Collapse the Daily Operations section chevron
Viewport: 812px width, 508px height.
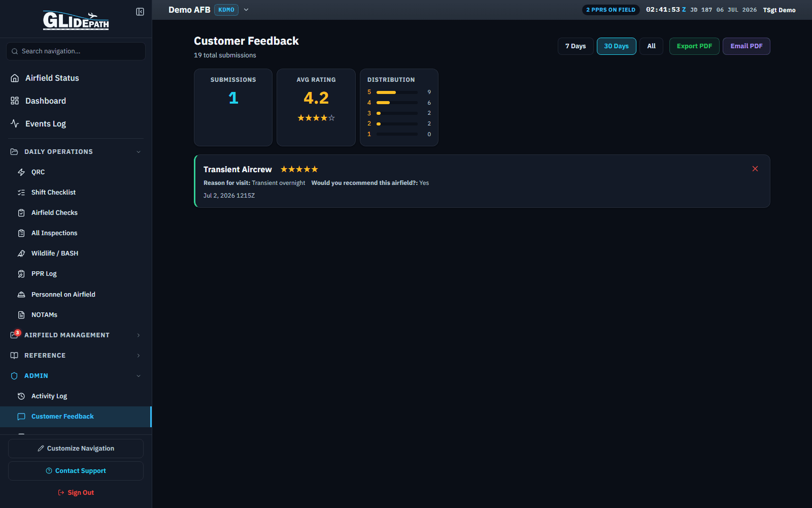[x=139, y=152]
